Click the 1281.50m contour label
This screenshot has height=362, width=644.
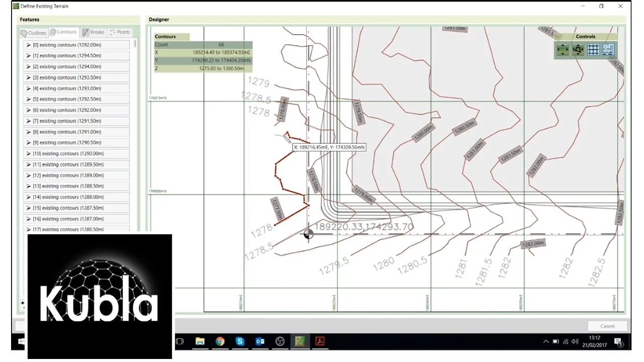510,154
